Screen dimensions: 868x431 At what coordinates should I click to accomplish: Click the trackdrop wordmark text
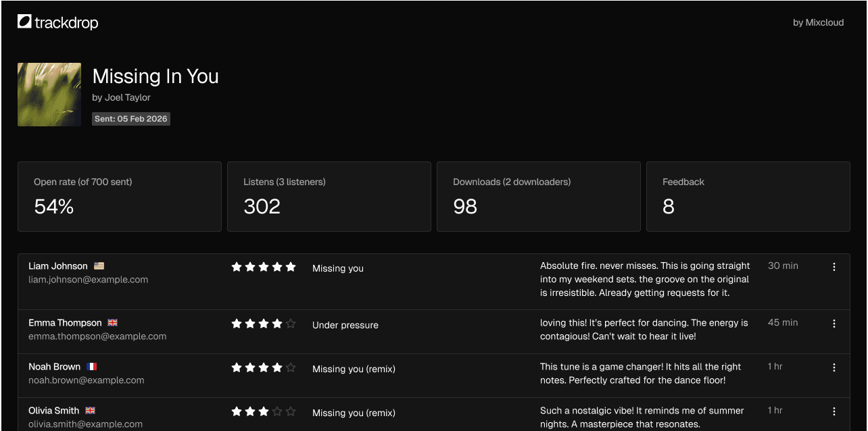point(66,23)
